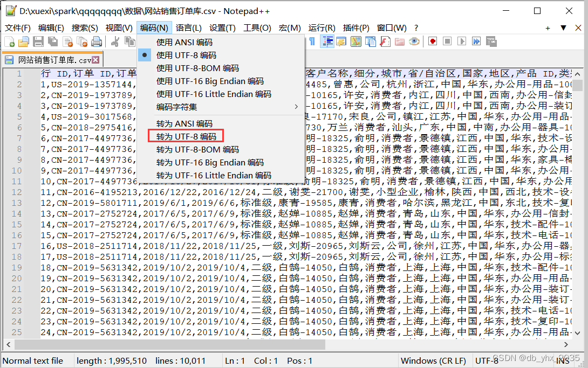The image size is (588, 368).
Task: Click the Close document toolbar icon
Action: pos(67,41)
